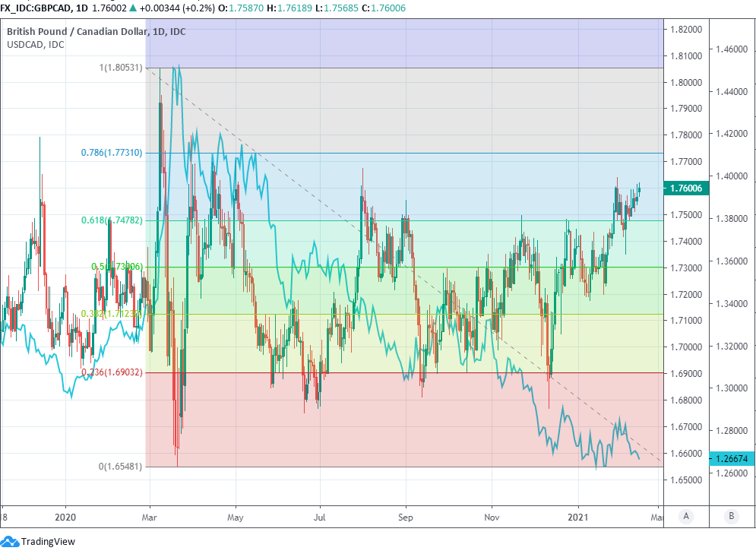Open the British Pound / Canadian Dollar legend

(x=96, y=32)
